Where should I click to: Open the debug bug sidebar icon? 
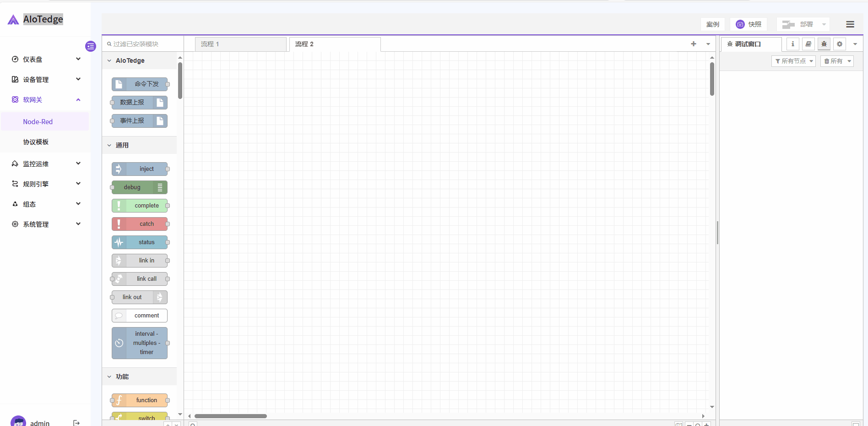tap(824, 44)
